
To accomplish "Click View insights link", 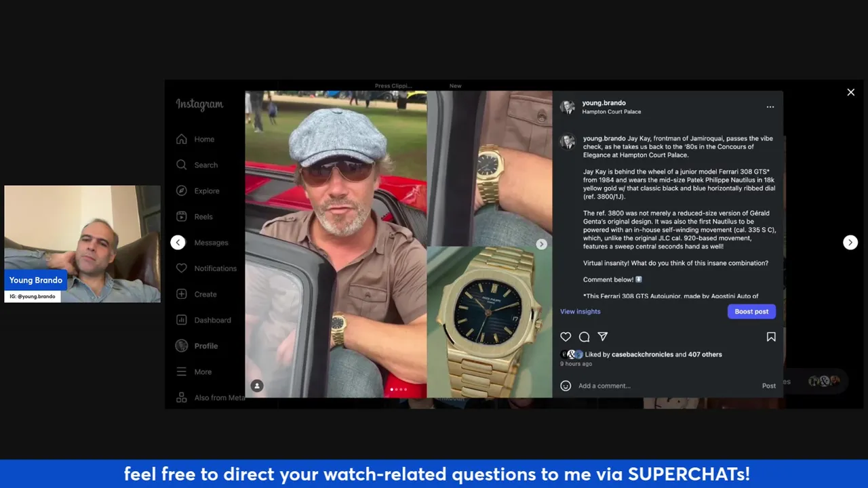I will pos(580,312).
